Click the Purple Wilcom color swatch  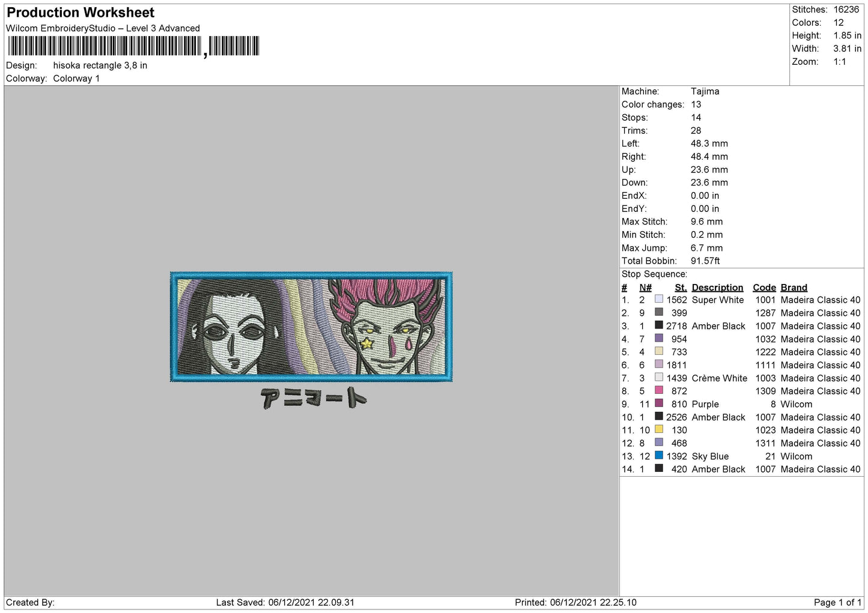tap(659, 403)
